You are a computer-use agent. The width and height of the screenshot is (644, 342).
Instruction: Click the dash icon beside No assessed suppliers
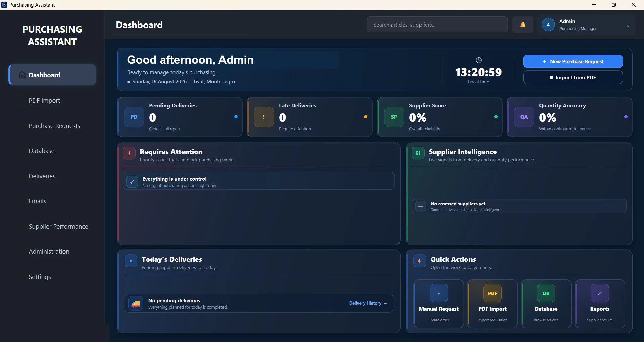(x=420, y=206)
